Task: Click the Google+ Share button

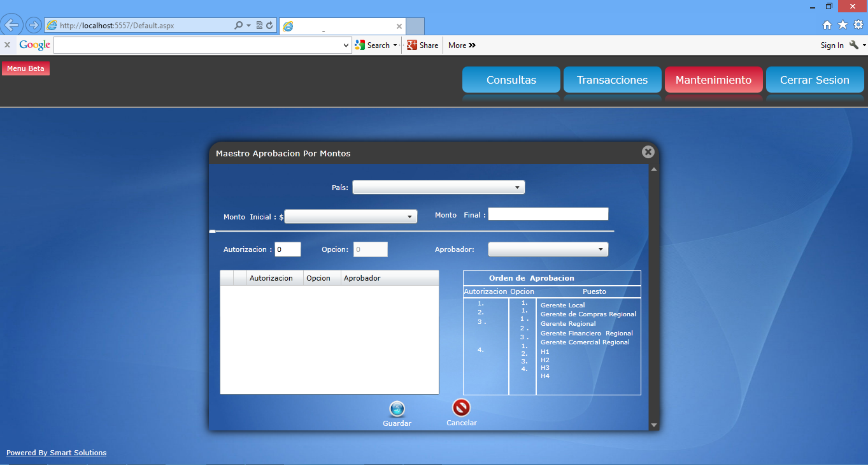Action: point(422,45)
